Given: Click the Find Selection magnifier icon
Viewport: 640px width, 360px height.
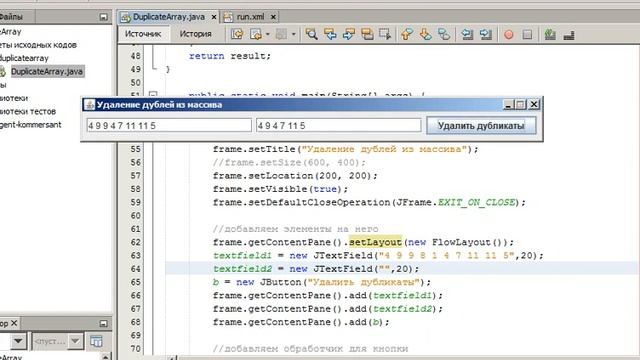Looking at the screenshot, I should [x=311, y=34].
